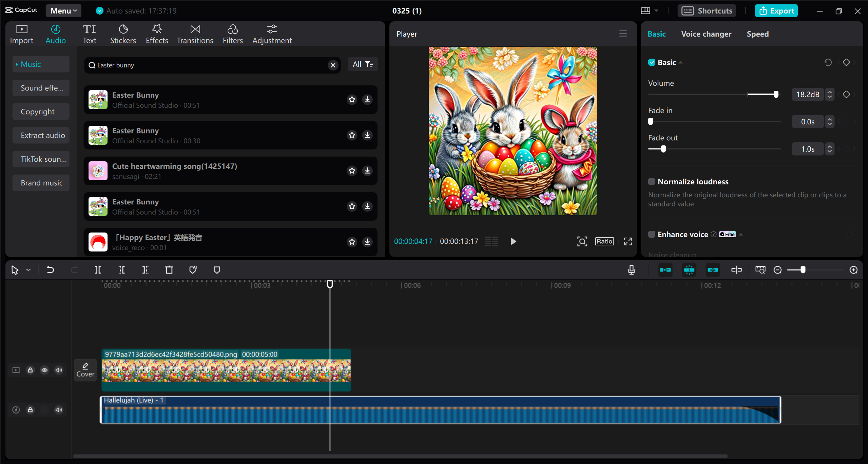Open voiceover recording with the microphone icon
The width and height of the screenshot is (868, 464).
(631, 270)
